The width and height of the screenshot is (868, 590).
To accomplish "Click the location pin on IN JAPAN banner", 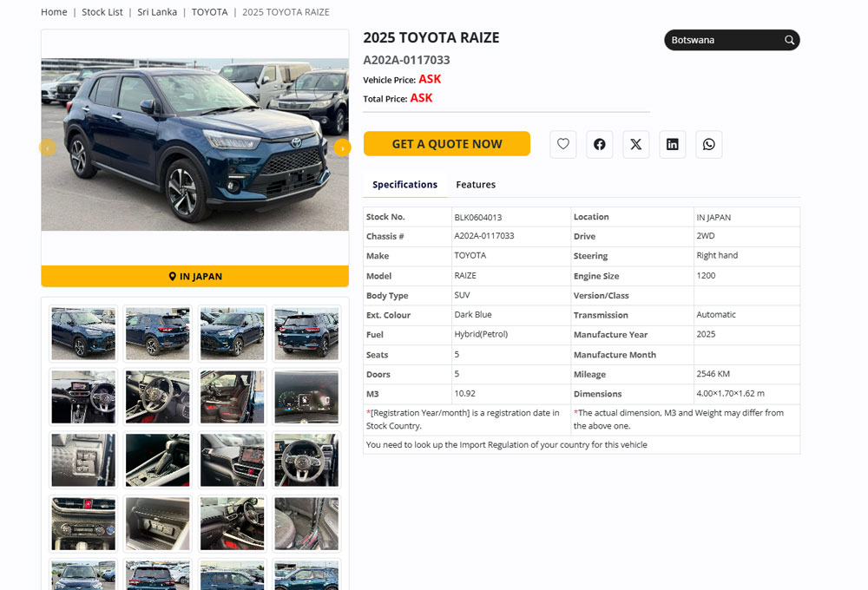I will 172,276.
